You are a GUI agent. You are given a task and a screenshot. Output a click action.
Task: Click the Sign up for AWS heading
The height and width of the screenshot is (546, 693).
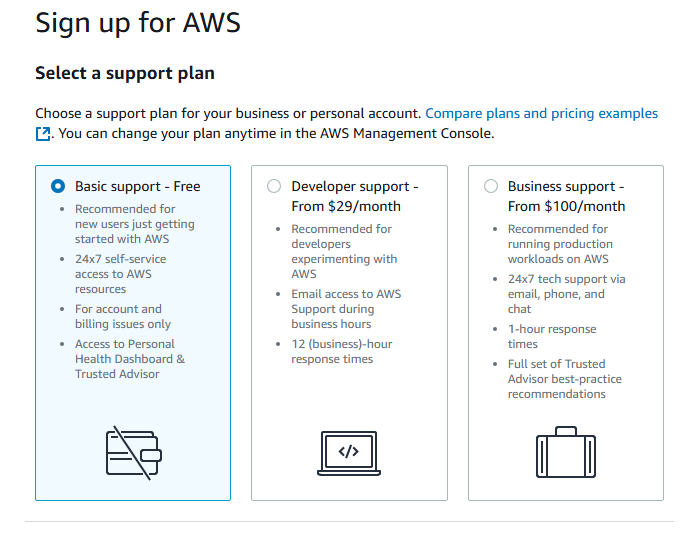[138, 23]
